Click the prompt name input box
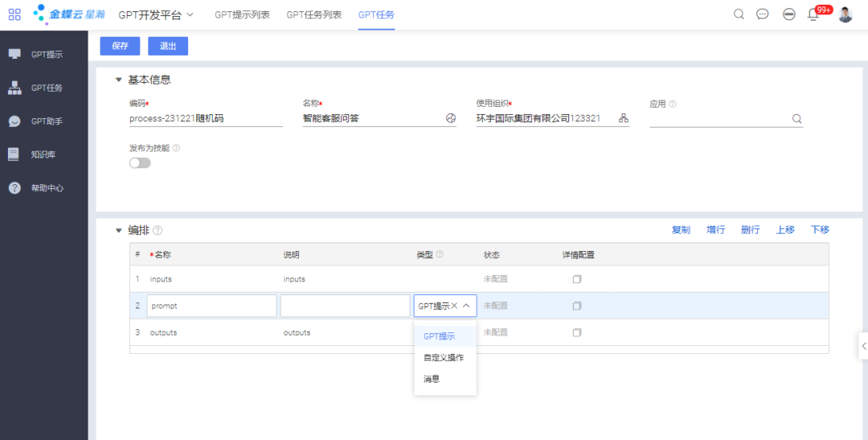The width and height of the screenshot is (868, 440). click(x=212, y=306)
